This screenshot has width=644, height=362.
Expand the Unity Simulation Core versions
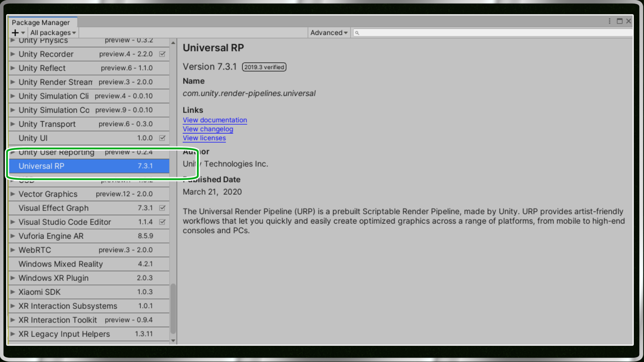click(12, 110)
